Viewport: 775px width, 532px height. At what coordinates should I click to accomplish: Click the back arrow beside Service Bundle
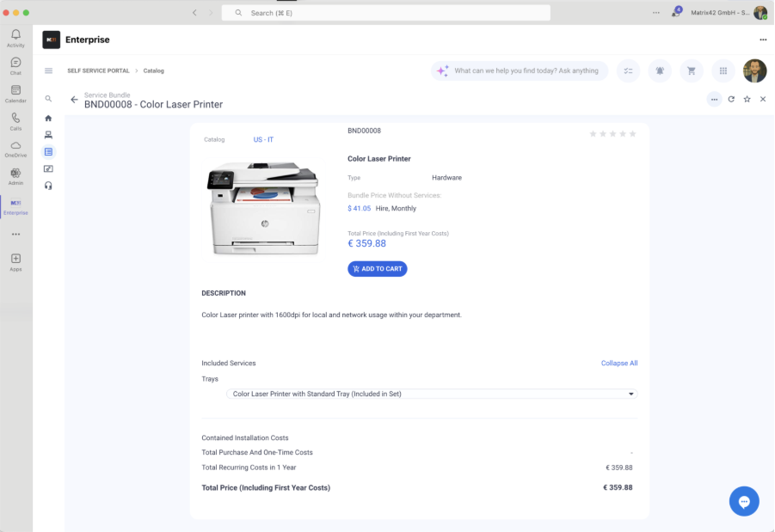[x=74, y=100]
